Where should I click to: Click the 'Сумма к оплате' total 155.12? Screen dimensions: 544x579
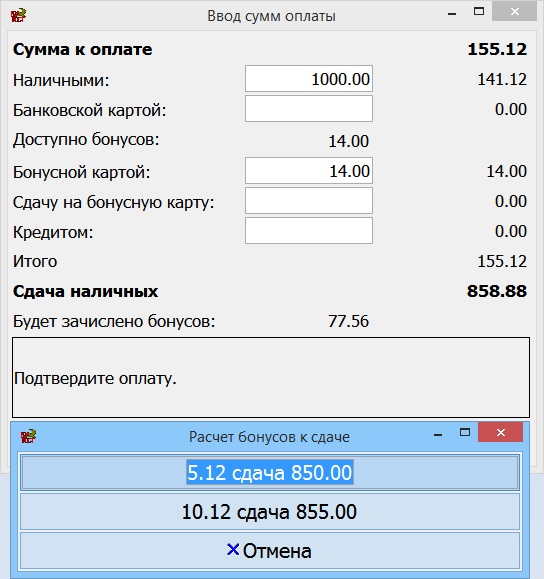click(x=497, y=49)
